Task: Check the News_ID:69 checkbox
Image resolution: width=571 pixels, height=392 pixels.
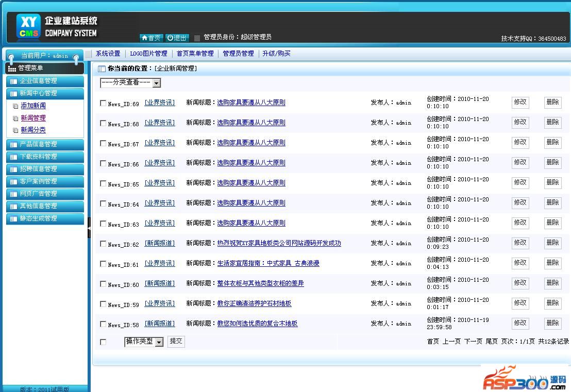Action: [103, 103]
